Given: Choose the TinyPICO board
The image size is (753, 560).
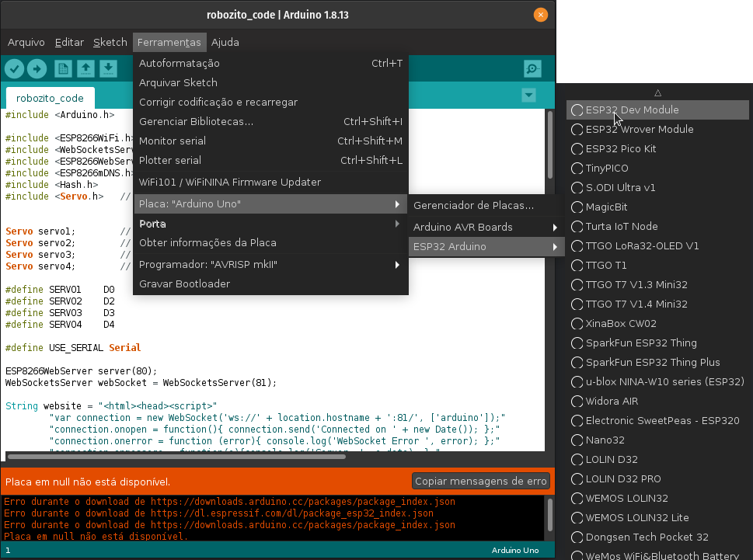Looking at the screenshot, I should click(657, 169).
